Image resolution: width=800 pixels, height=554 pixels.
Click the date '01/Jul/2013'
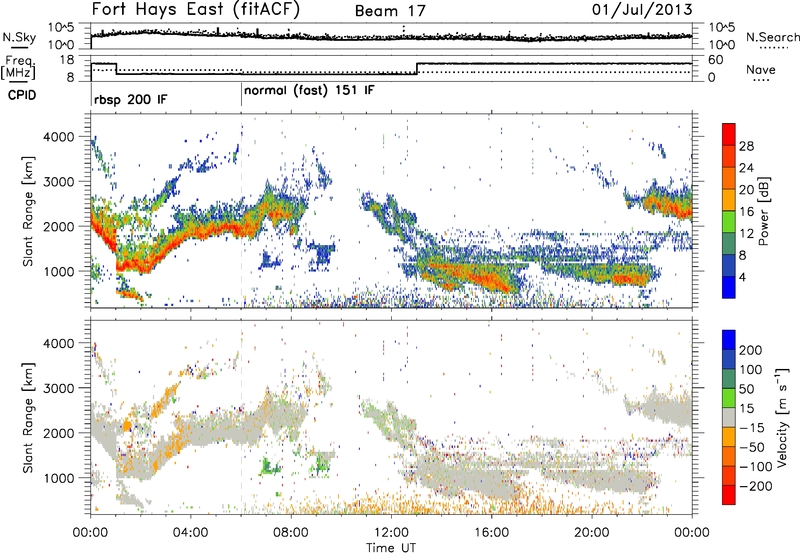pyautogui.click(x=642, y=10)
